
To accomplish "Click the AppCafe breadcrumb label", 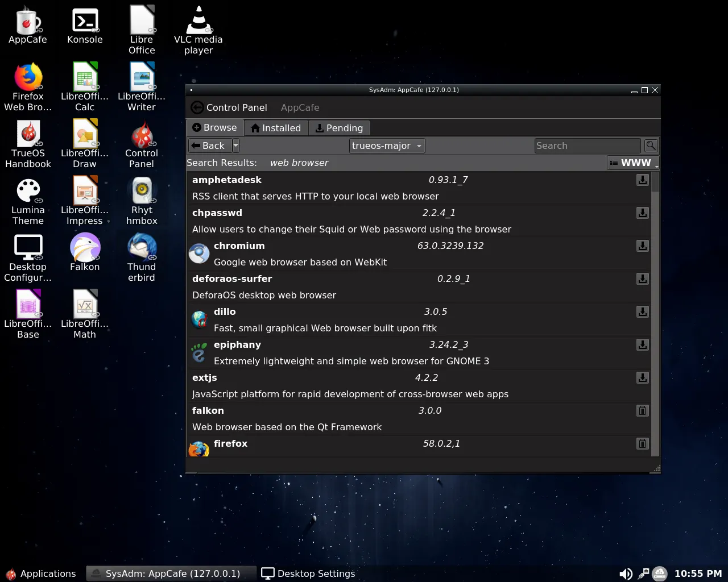I will 300,107.
